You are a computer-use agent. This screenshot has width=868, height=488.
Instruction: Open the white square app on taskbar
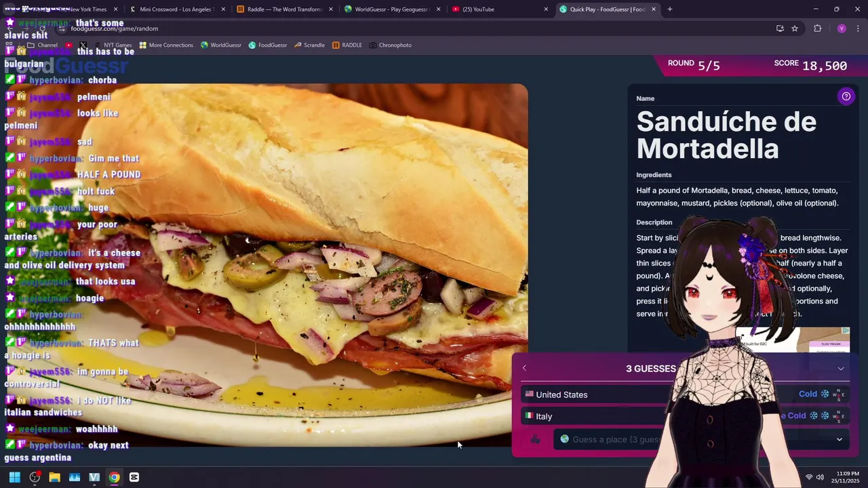pyautogui.click(x=134, y=477)
